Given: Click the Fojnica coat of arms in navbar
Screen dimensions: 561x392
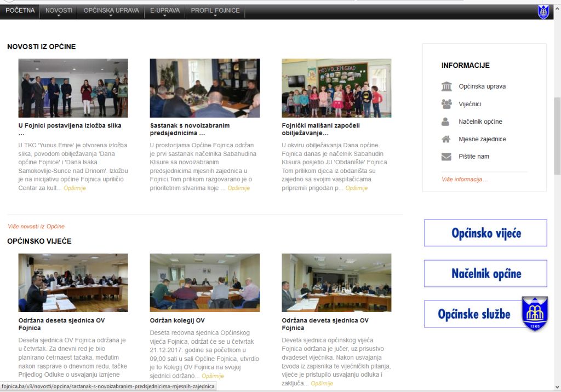Looking at the screenshot, I should [543, 11].
